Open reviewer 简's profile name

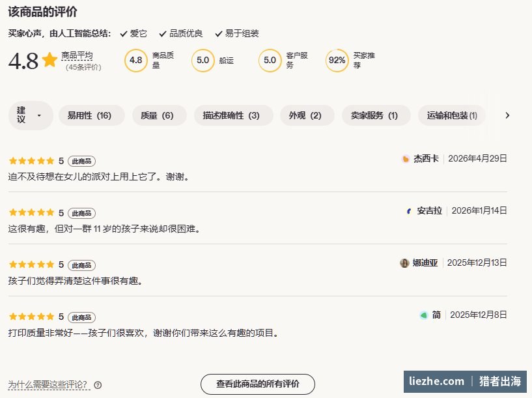[x=436, y=315]
